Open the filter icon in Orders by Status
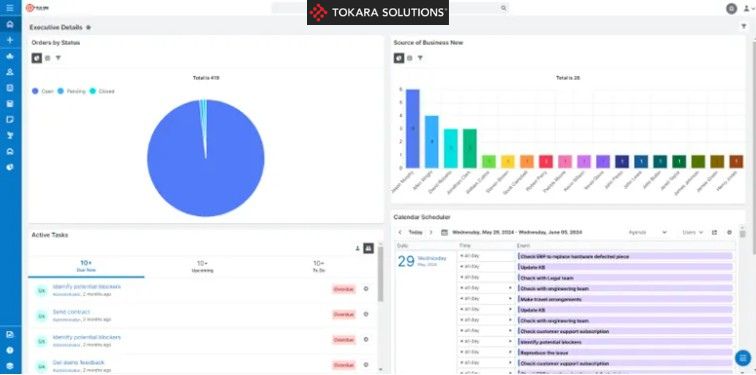 (x=58, y=58)
